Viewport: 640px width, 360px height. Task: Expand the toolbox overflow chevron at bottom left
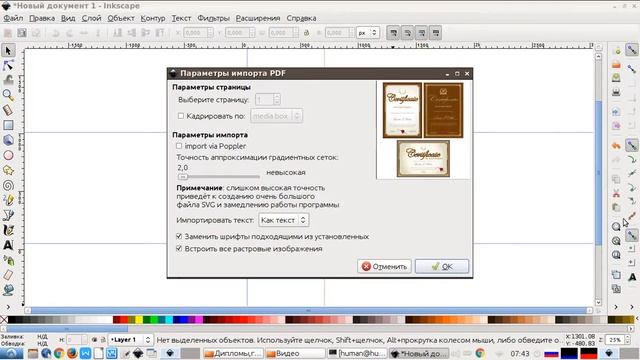click(x=8, y=307)
